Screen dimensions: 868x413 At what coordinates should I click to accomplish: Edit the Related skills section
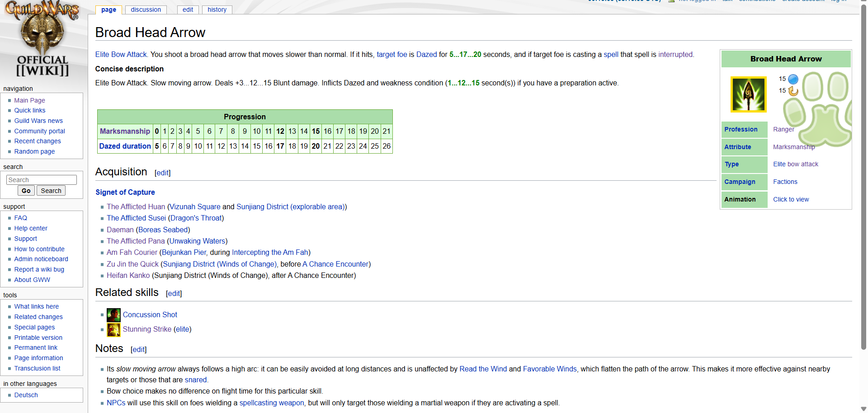coord(174,293)
